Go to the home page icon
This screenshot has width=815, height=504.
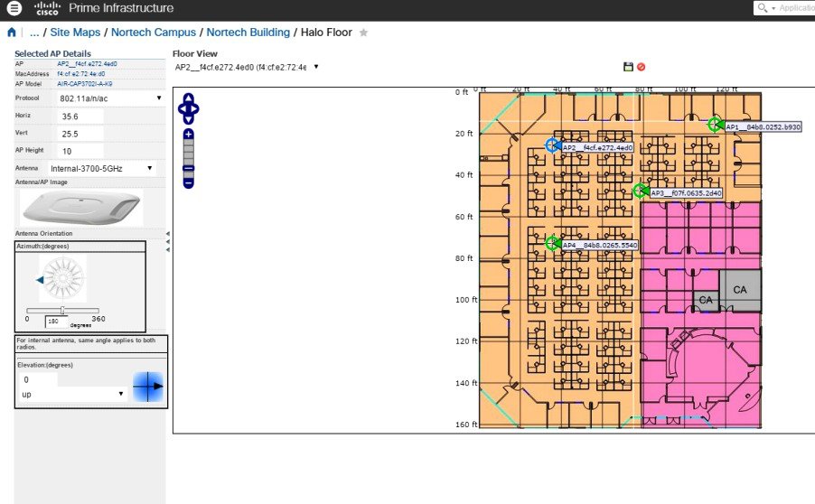[x=12, y=33]
